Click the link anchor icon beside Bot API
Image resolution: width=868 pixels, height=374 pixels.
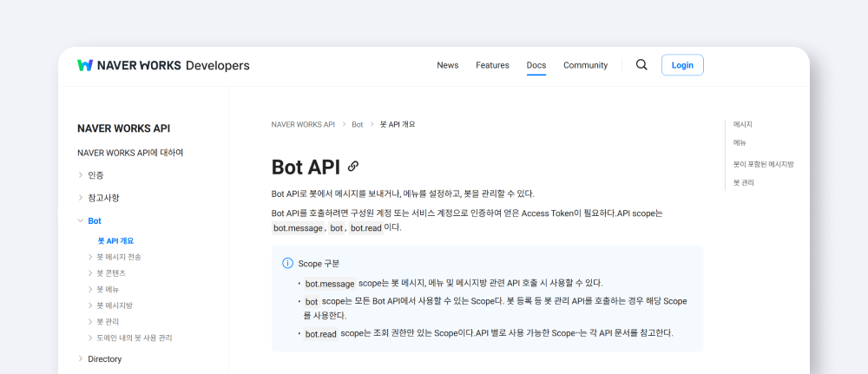pyautogui.click(x=353, y=166)
